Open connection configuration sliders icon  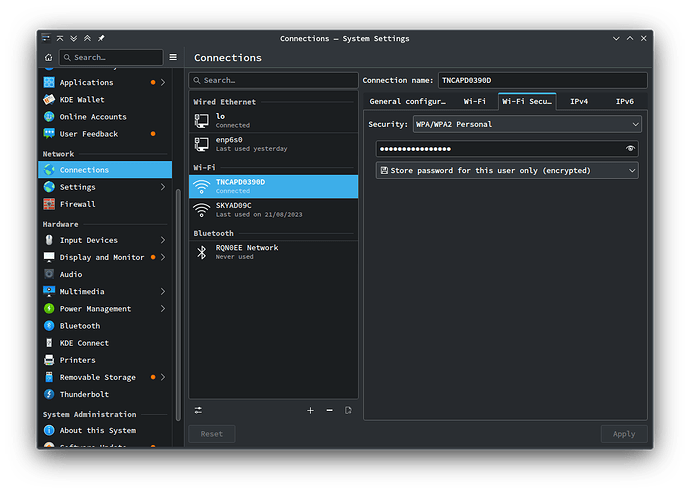coord(198,411)
